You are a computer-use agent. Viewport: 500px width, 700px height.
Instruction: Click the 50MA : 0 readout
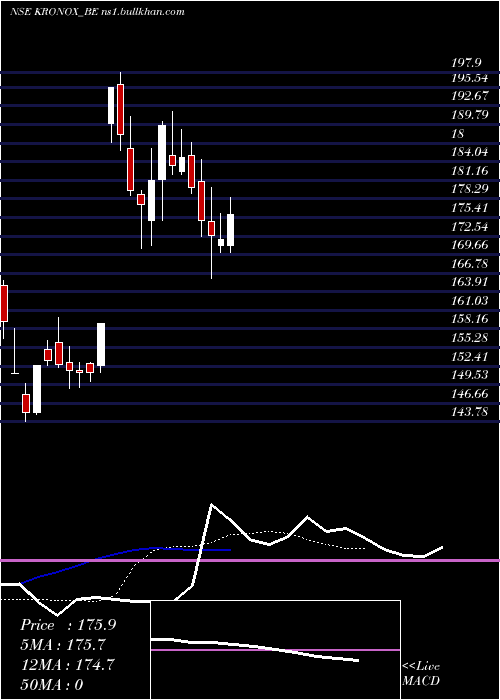52,684
